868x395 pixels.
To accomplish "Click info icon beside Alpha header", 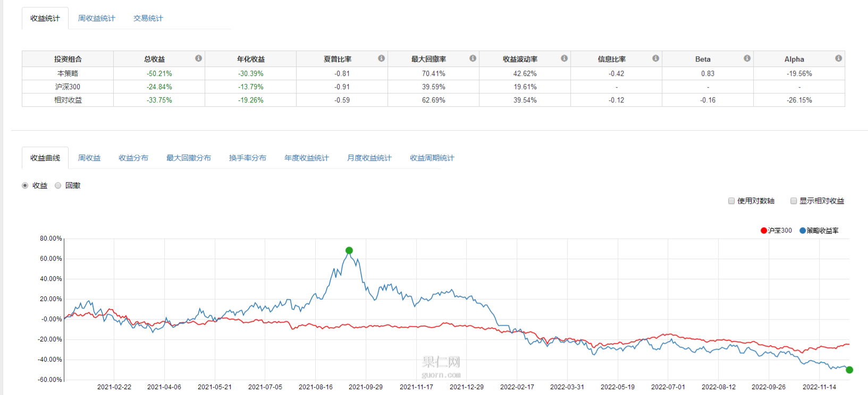I will click(838, 58).
